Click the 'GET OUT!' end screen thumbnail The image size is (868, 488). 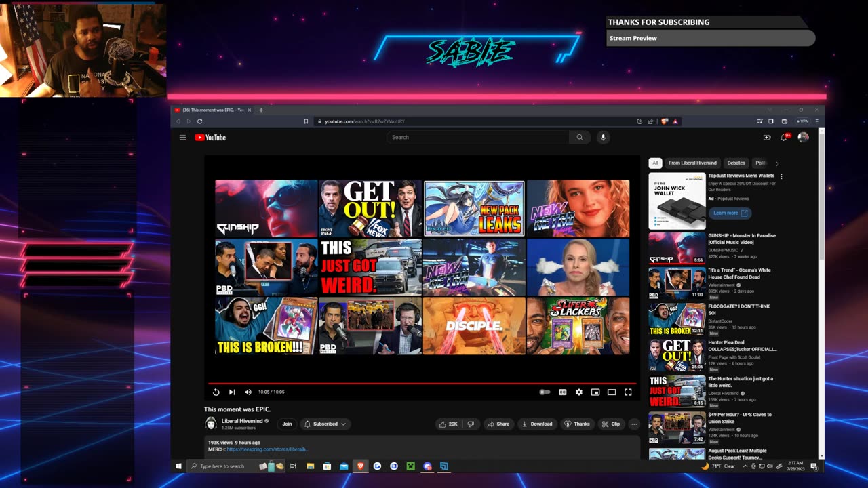click(370, 208)
